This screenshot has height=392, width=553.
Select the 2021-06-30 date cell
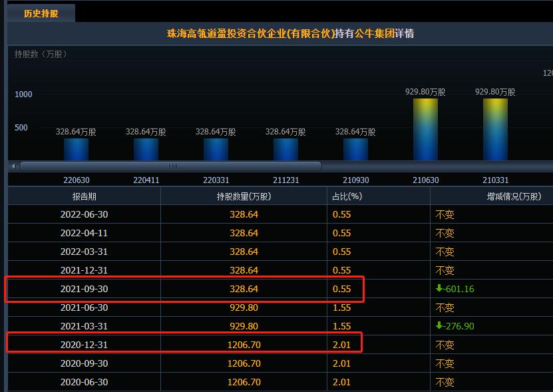click(84, 307)
